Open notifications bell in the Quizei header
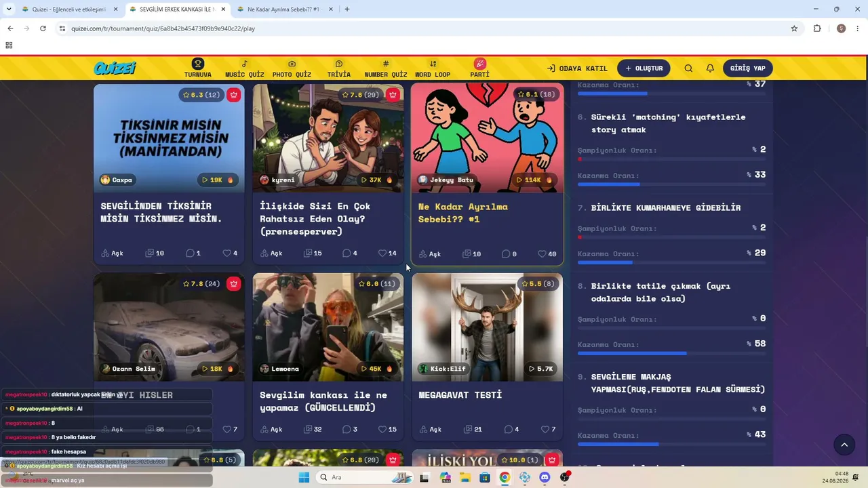The height and width of the screenshot is (488, 868). [x=710, y=68]
